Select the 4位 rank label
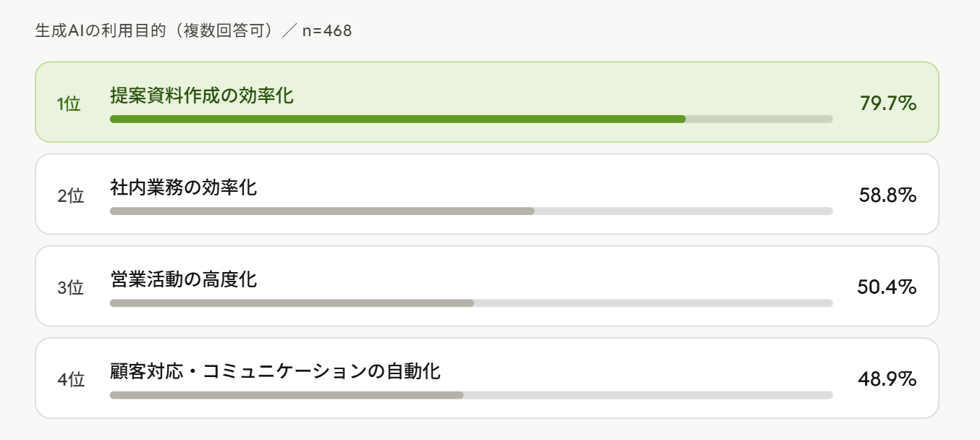 click(71, 379)
